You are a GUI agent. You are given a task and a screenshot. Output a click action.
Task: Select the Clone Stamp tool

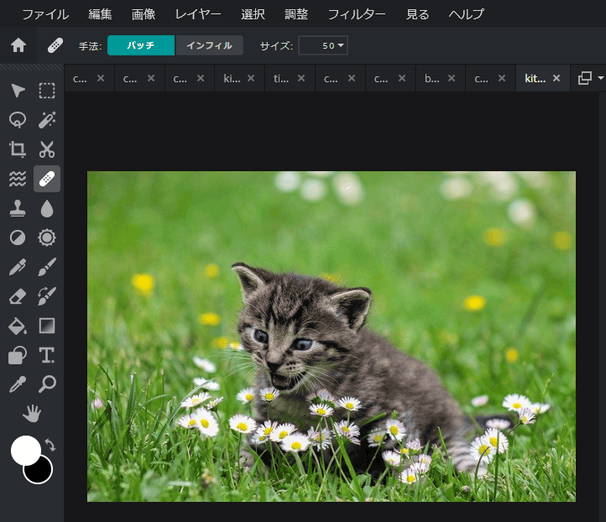(18, 208)
